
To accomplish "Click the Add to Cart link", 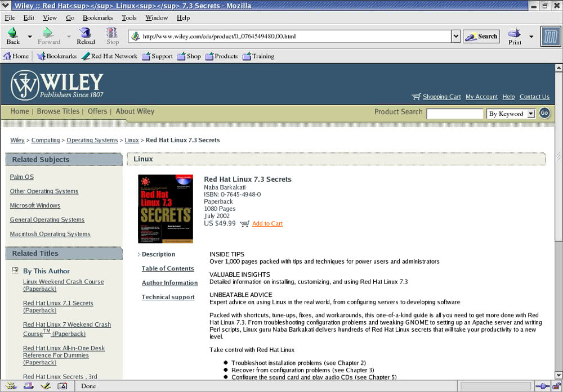I will 267,223.
